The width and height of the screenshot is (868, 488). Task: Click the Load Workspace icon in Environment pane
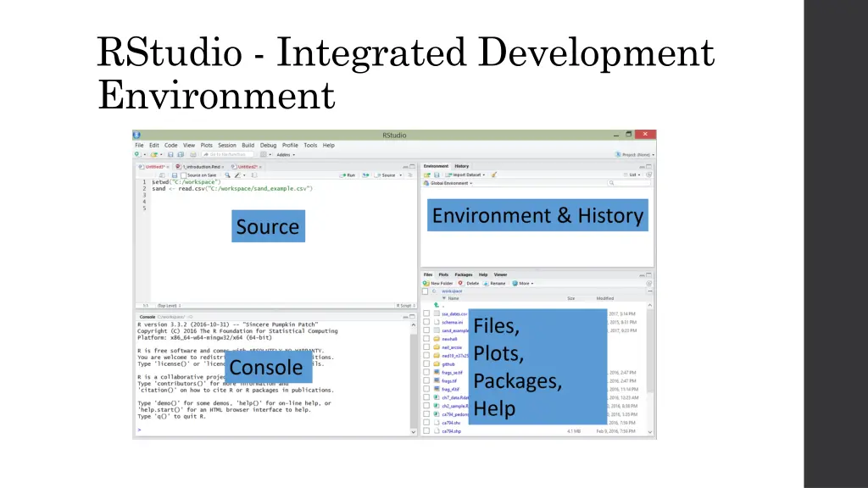click(427, 175)
